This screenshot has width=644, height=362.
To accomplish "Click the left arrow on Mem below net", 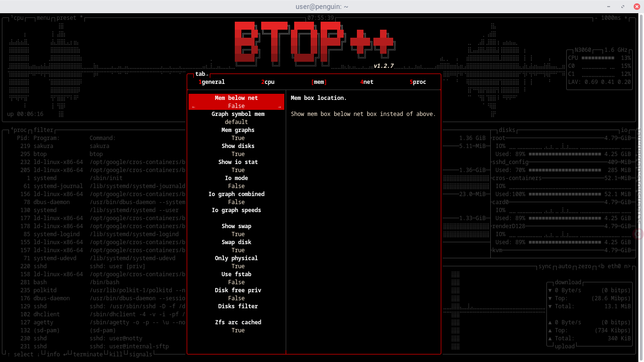I will [193, 107].
